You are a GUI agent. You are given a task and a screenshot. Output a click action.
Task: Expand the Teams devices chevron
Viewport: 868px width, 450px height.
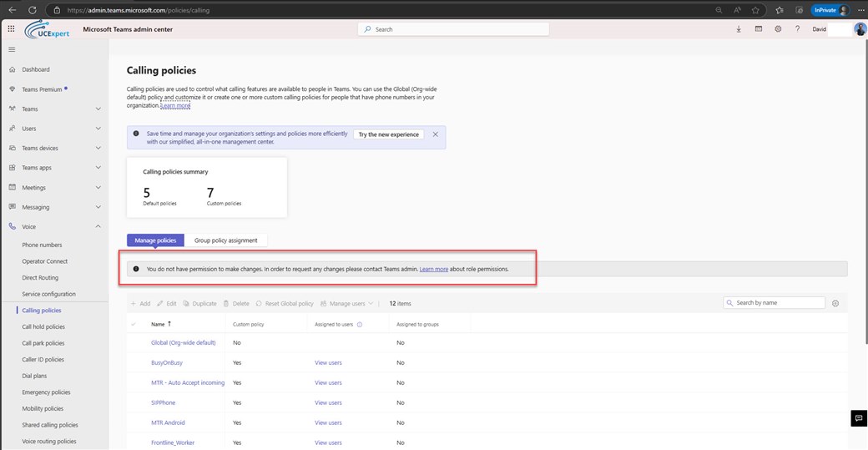(x=98, y=148)
